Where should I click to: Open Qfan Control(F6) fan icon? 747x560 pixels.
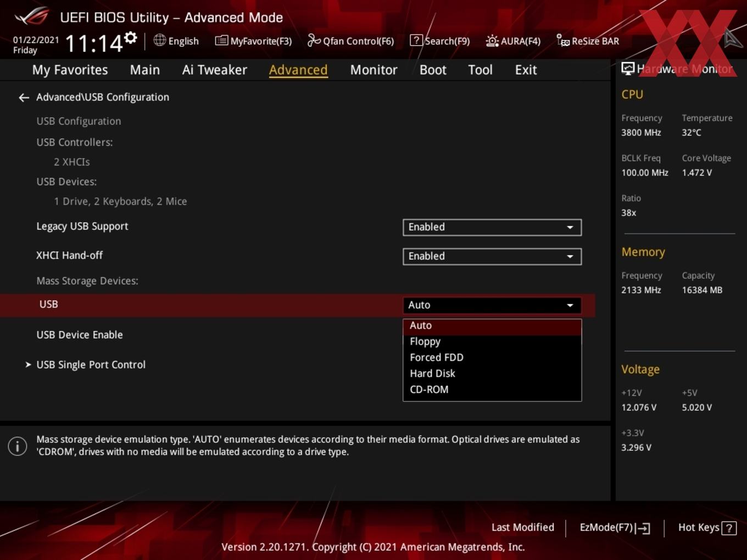[314, 41]
